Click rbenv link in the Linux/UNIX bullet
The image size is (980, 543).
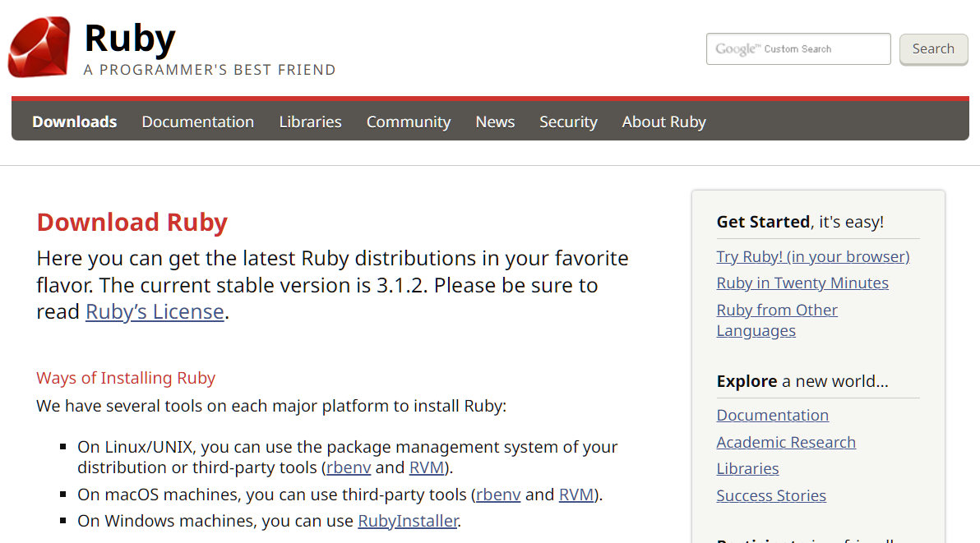[x=348, y=467]
